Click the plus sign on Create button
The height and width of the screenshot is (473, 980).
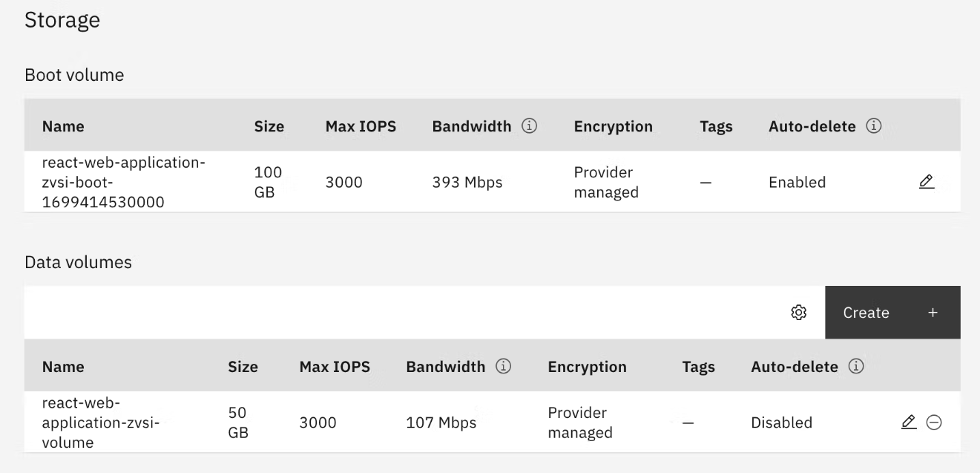click(x=933, y=313)
